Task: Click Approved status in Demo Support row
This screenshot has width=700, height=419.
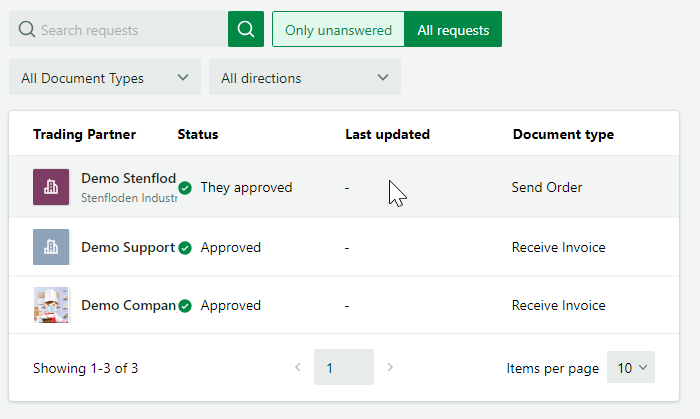Action: pyautogui.click(x=231, y=248)
